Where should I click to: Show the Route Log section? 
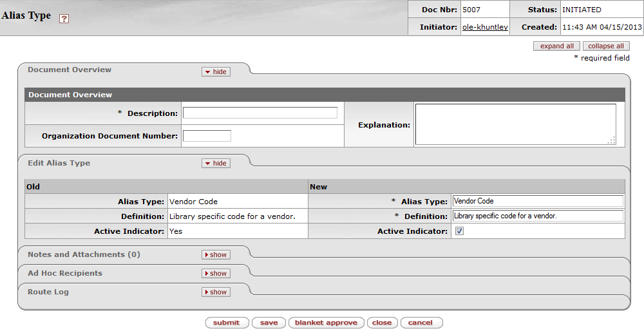pos(216,292)
